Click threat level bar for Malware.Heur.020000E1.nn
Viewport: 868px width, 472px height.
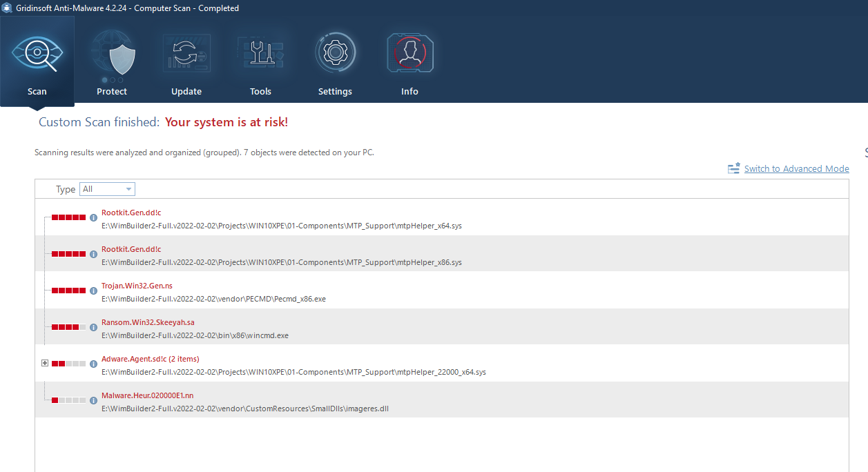69,400
